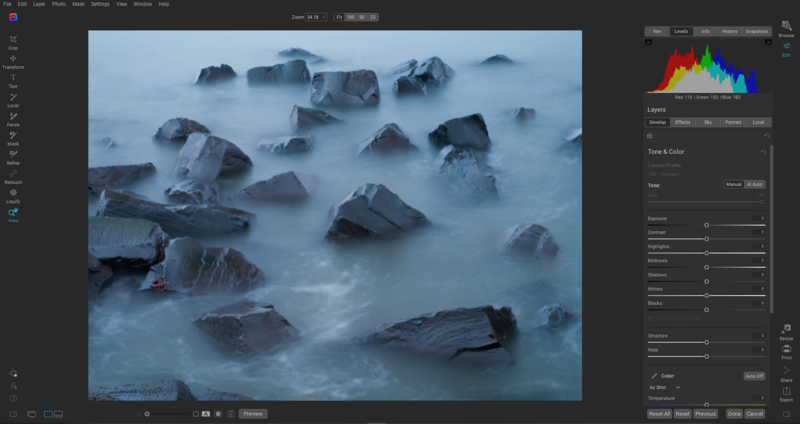The image size is (800, 424).
Task: Toggle right panel visibility
Action: pyautogui.click(x=786, y=414)
